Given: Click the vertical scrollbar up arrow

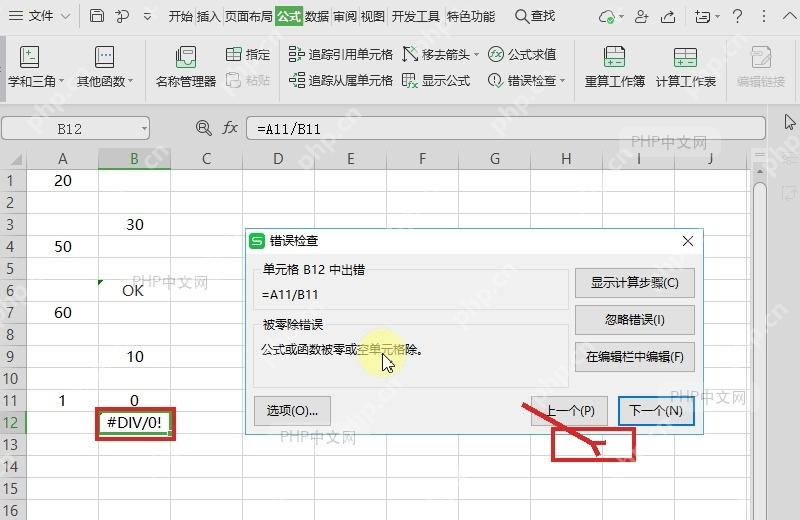Looking at the screenshot, I should point(760,172).
